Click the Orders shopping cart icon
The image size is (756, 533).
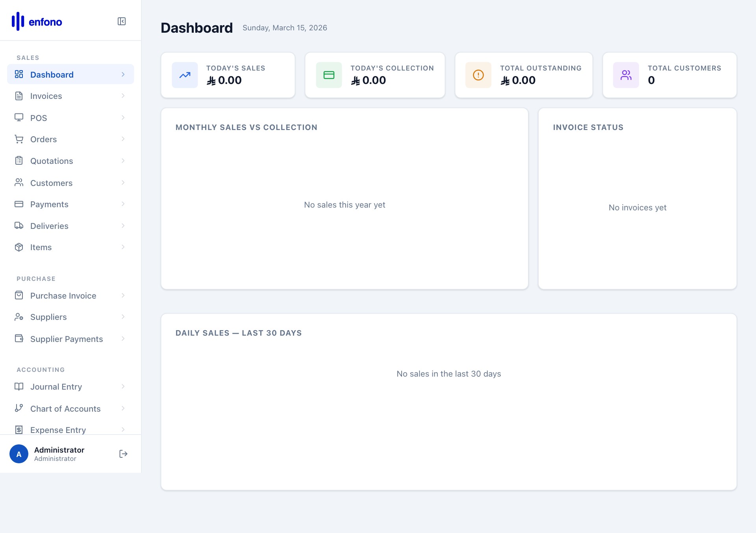pyautogui.click(x=19, y=139)
